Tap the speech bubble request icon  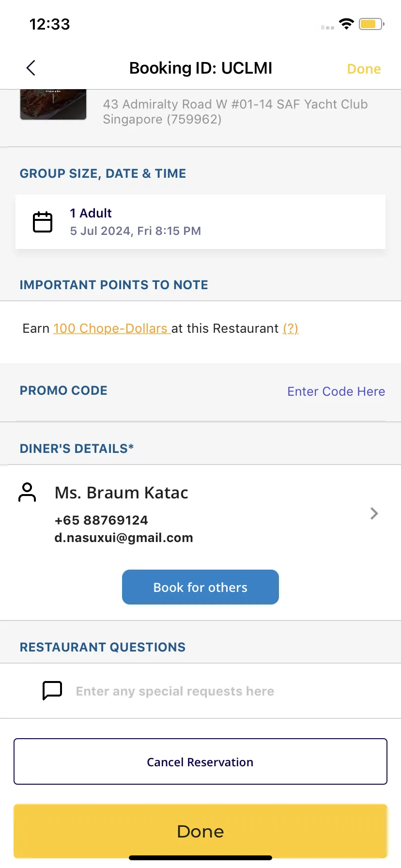(52, 690)
